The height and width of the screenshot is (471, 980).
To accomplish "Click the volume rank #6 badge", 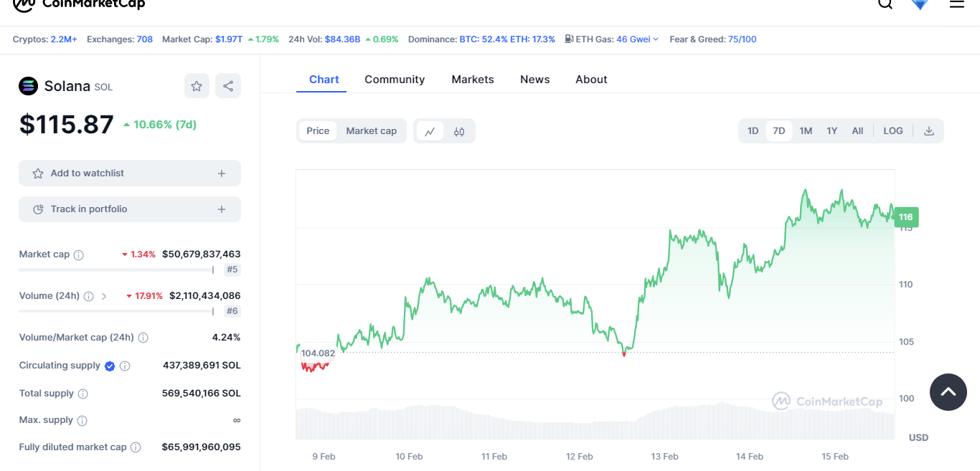I will pos(232,311).
